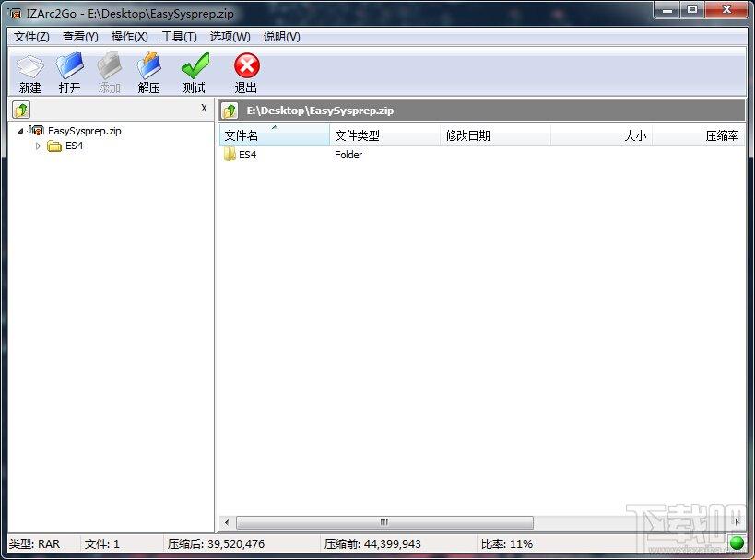Collapse the EasySysprep.zip tree root
Viewport: 755px width, 560px height.
pos(21,131)
